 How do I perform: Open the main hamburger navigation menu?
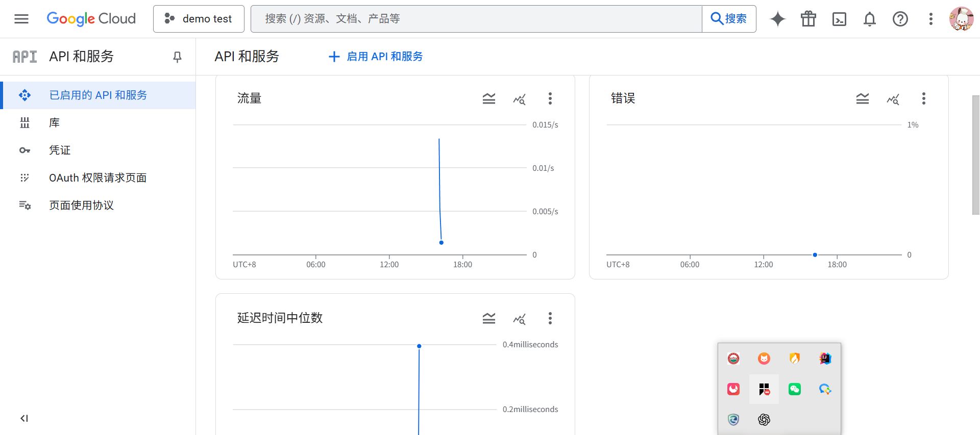point(21,19)
